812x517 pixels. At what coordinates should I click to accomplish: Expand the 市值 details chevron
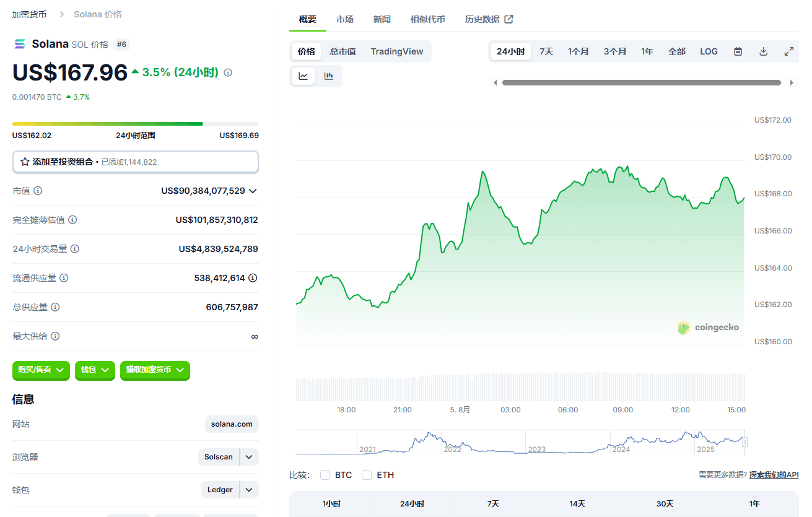(x=253, y=191)
